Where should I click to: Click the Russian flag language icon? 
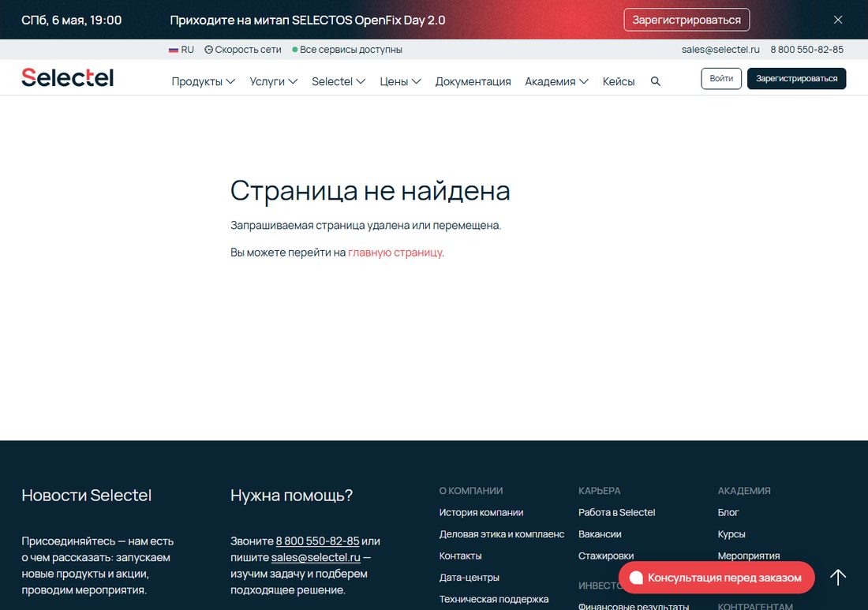(174, 50)
